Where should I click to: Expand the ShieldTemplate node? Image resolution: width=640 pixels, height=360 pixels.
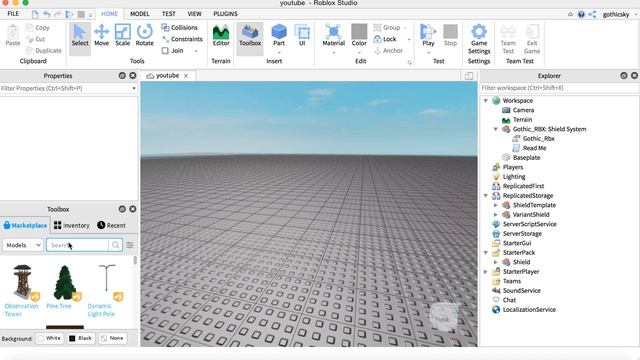tap(496, 205)
